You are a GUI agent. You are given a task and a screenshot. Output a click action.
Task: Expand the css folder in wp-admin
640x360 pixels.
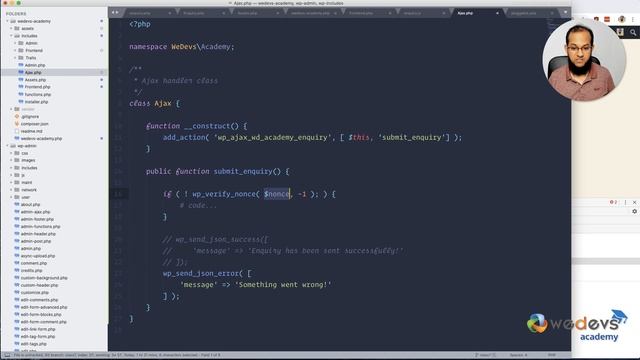pos(11,153)
